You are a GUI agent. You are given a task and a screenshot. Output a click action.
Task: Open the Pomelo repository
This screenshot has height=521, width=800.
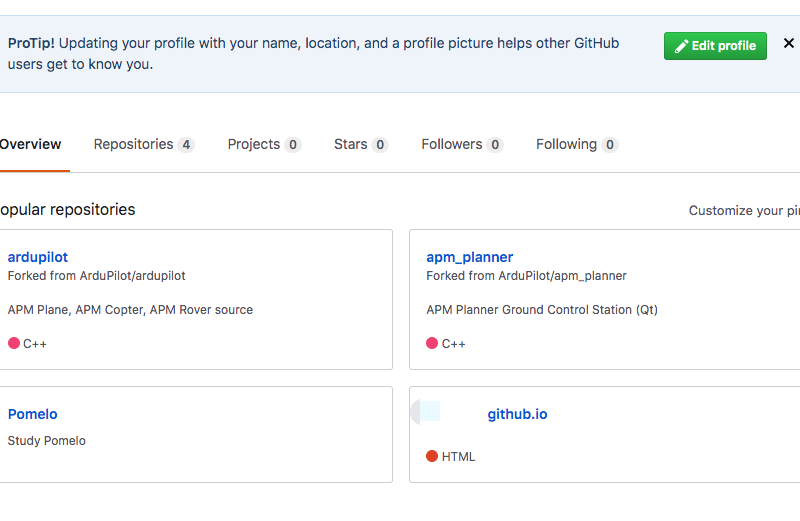(32, 414)
